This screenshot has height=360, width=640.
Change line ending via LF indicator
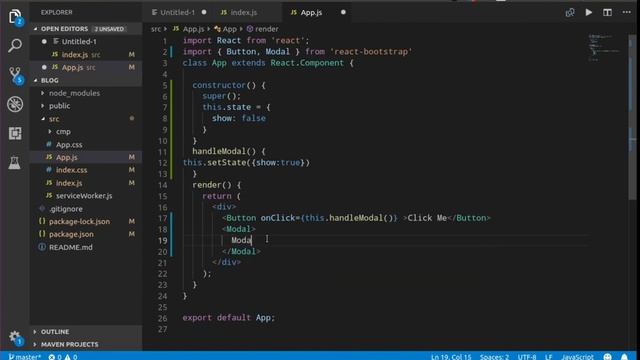coord(549,357)
